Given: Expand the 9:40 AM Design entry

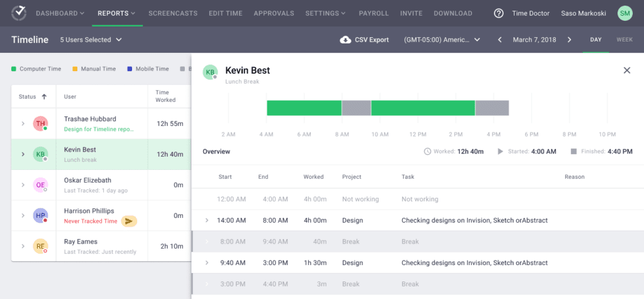Looking at the screenshot, I should (206, 262).
